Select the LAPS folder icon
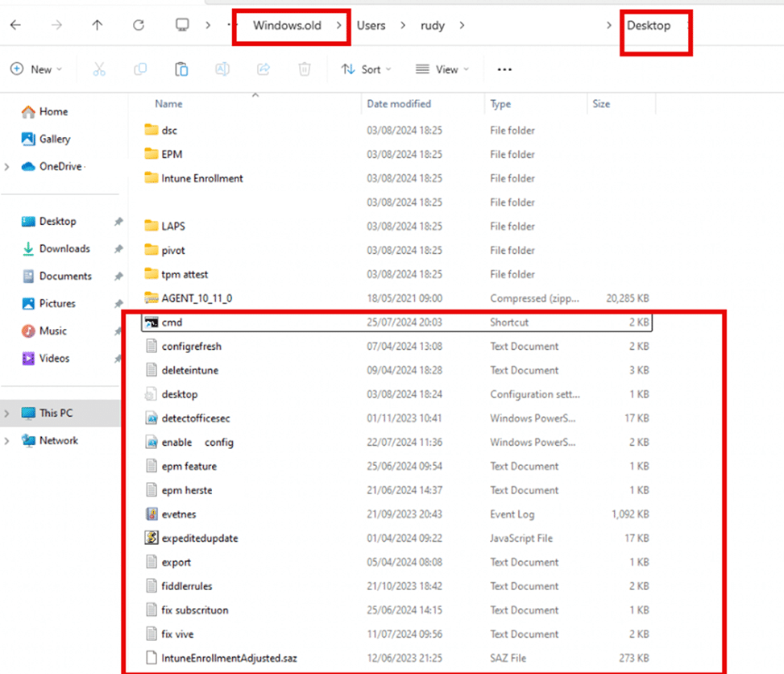This screenshot has height=674, width=784. tap(151, 227)
